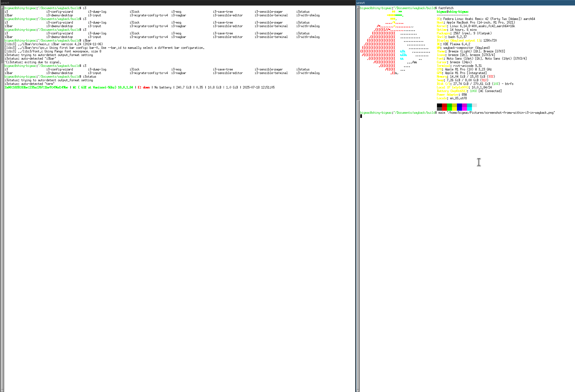Click right terminal's scrollbar up arrow

pyautogui.click(x=358, y=7)
